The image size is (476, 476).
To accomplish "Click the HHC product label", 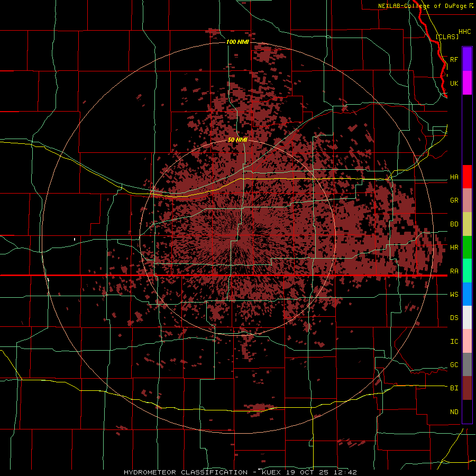I will (x=464, y=32).
